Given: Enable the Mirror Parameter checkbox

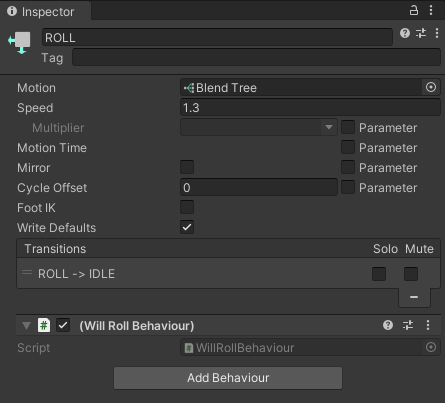Looking at the screenshot, I should tap(348, 167).
